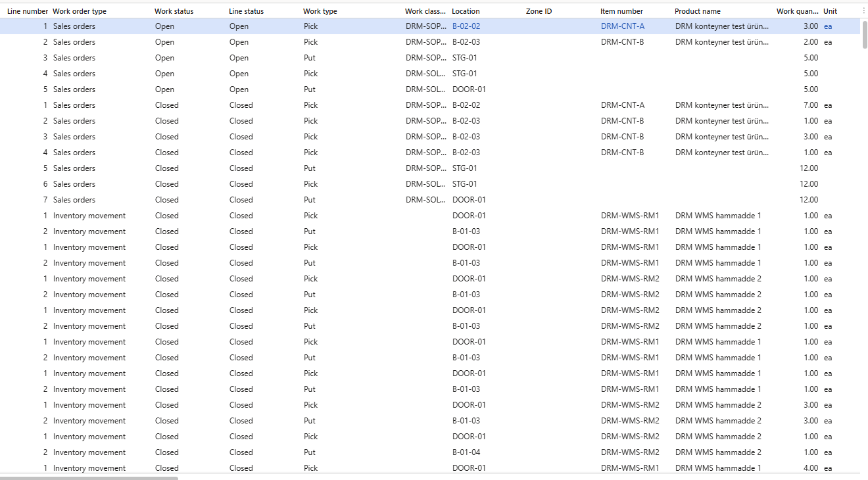Click the Location column header
Screen dimensions: 868x480
[466, 11]
